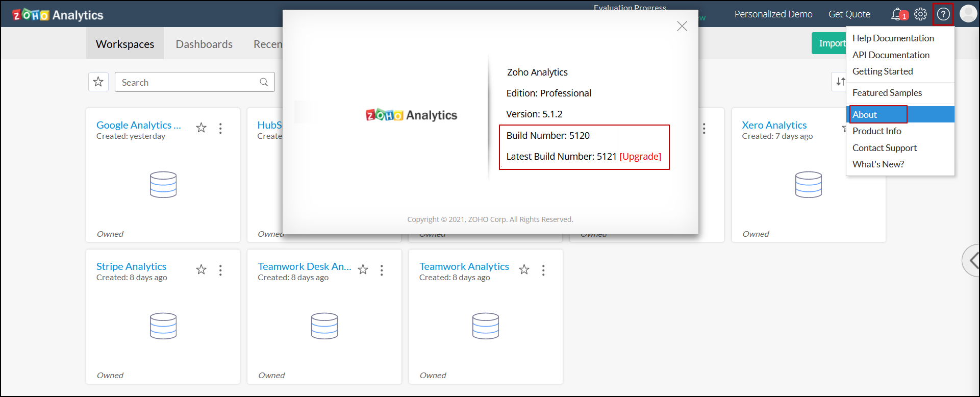Toggle the favorites filter star button
980x397 pixels.
pyautogui.click(x=98, y=82)
